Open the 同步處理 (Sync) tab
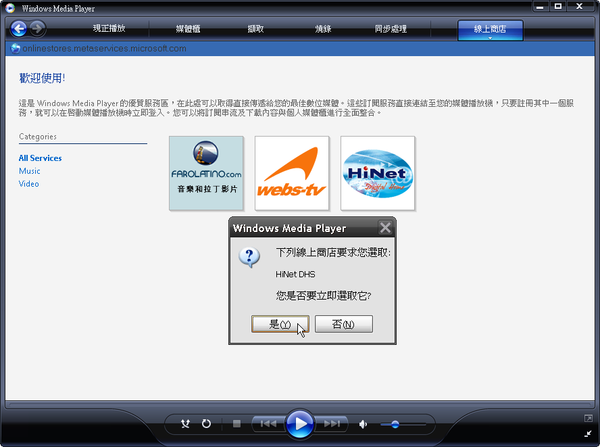This screenshot has width=600, height=447. point(391,29)
